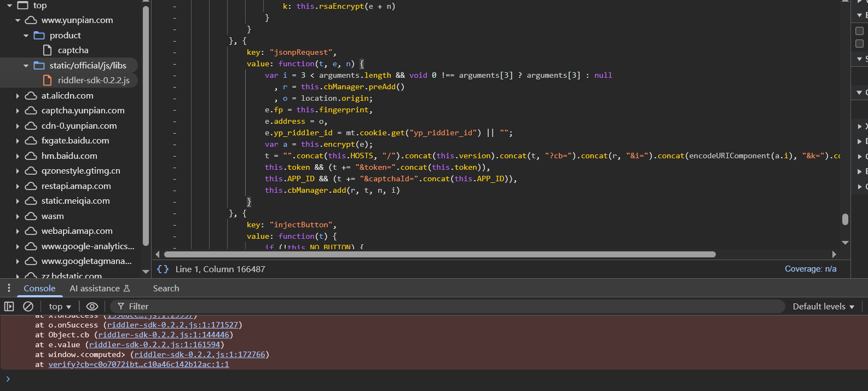Switch to the Search tab
This screenshot has width=868, height=391.
click(166, 288)
